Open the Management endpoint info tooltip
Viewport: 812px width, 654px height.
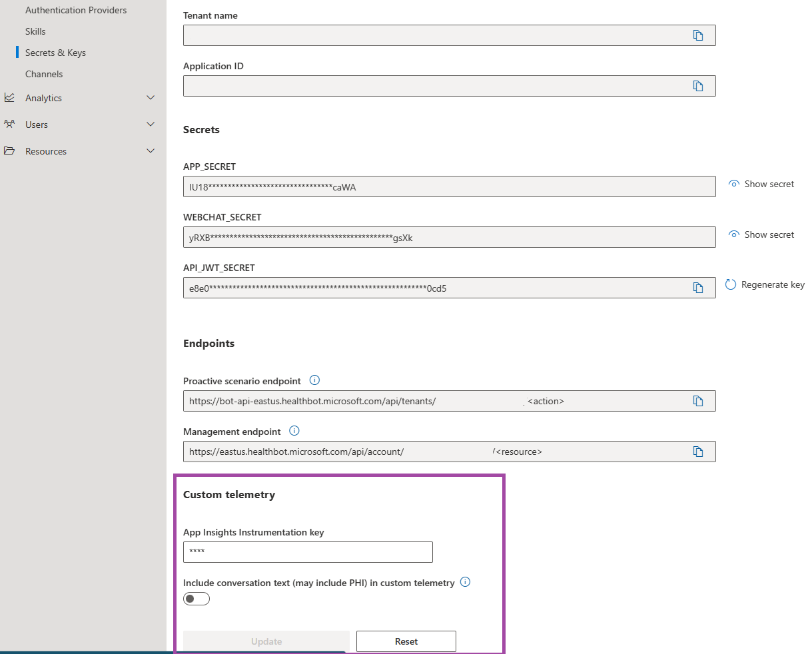(294, 430)
